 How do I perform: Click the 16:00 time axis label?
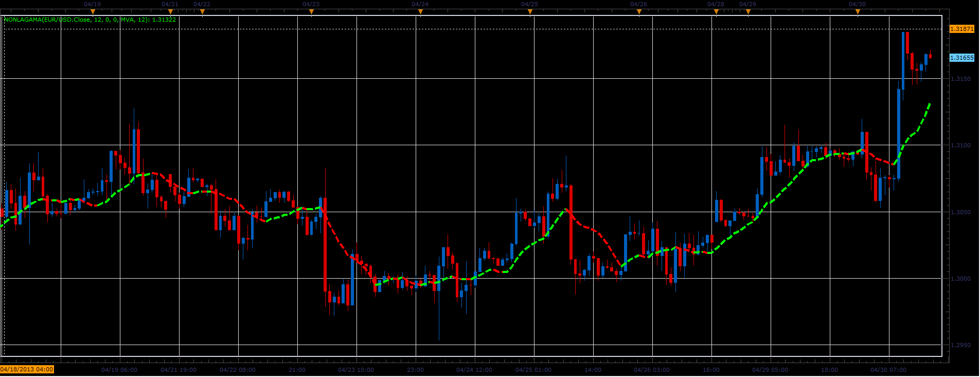[711, 370]
